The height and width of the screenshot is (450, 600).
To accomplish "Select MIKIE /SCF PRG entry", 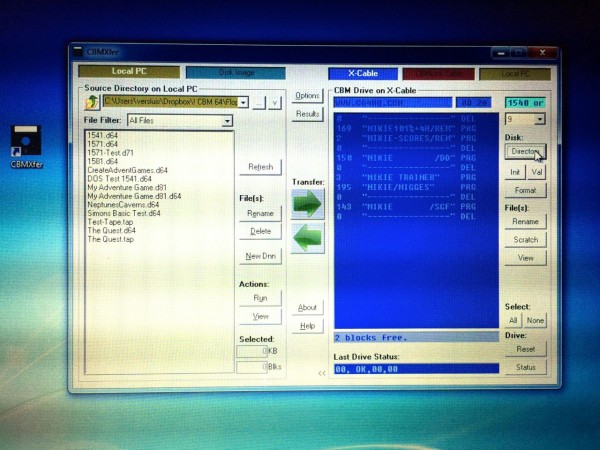I will tap(406, 207).
